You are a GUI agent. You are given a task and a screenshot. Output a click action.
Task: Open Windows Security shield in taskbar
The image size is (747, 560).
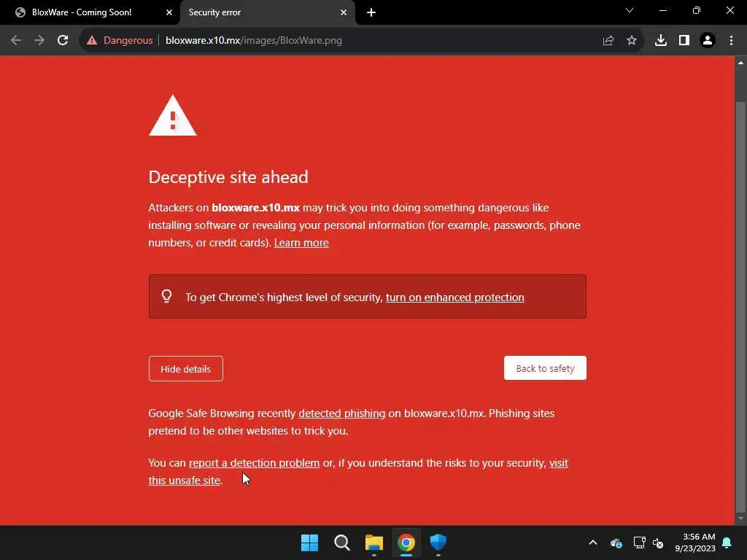[438, 542]
